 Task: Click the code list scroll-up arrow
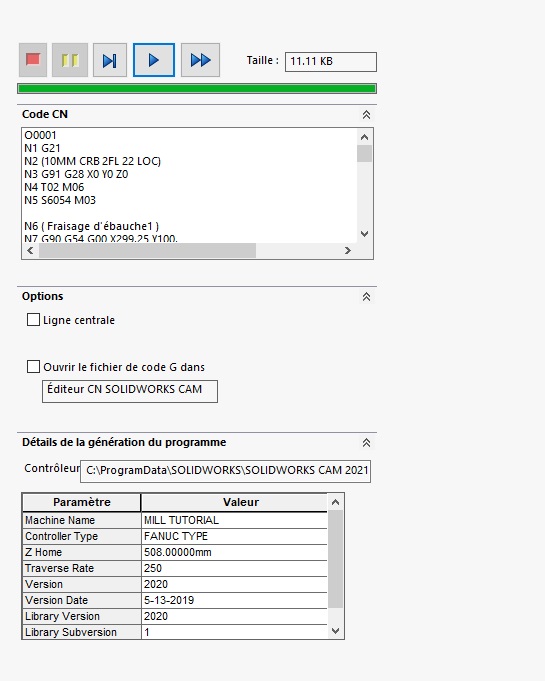tap(364, 137)
